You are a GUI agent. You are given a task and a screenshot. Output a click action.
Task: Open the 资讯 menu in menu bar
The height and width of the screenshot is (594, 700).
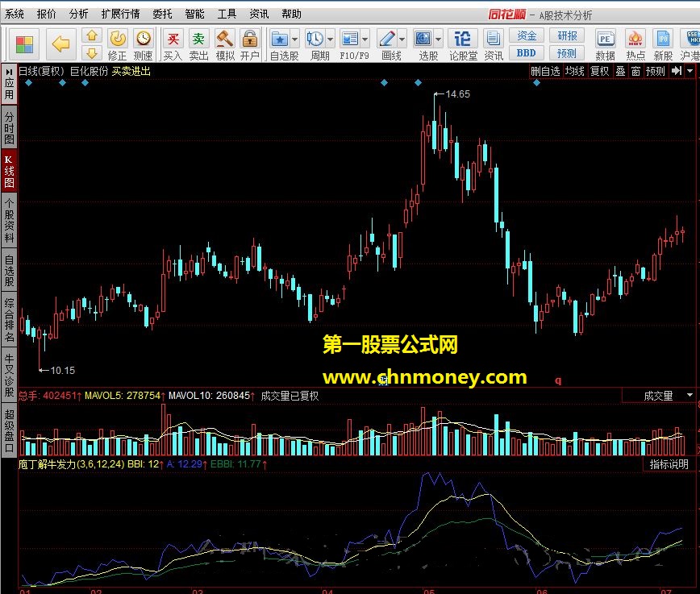pyautogui.click(x=259, y=14)
